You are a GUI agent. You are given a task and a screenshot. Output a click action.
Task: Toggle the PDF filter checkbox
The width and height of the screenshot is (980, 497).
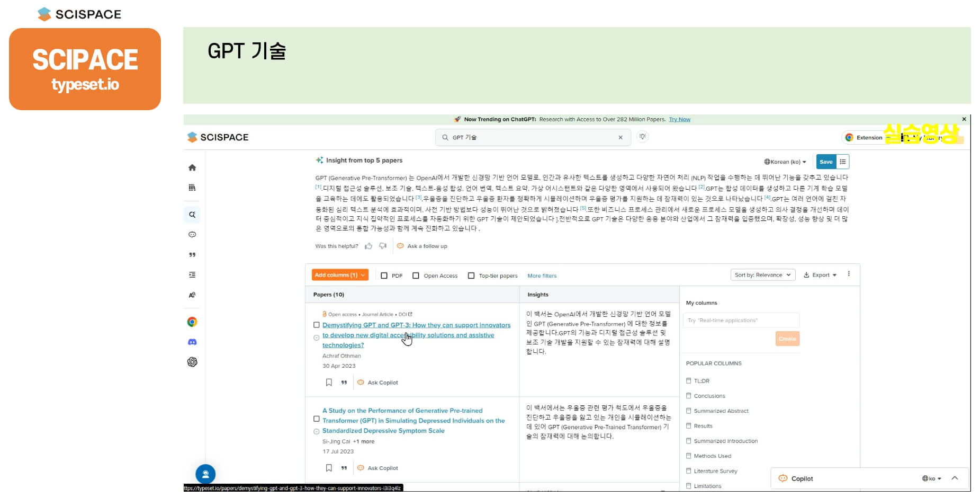pyautogui.click(x=384, y=276)
